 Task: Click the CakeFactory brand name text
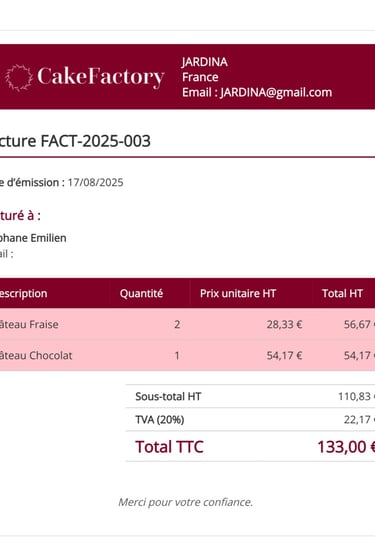click(101, 77)
